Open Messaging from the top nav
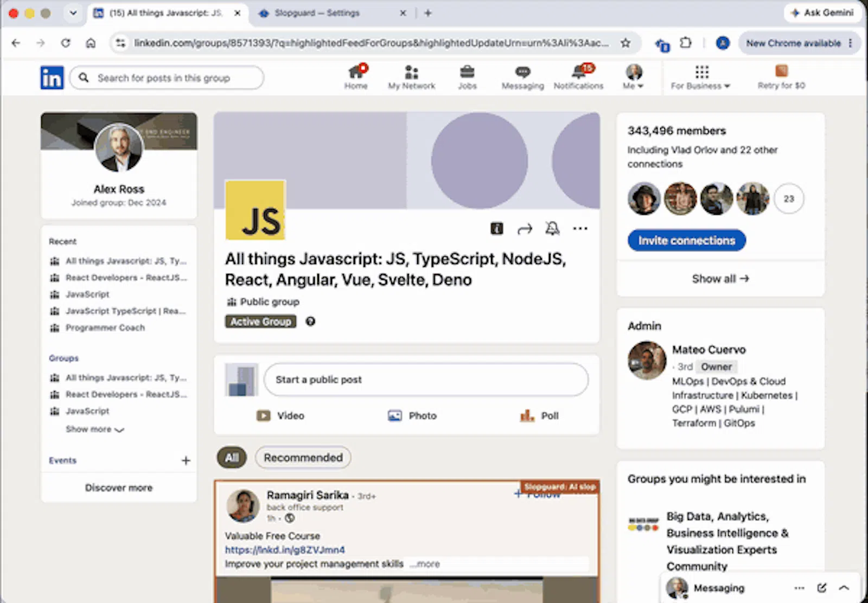868x603 pixels. (522, 77)
